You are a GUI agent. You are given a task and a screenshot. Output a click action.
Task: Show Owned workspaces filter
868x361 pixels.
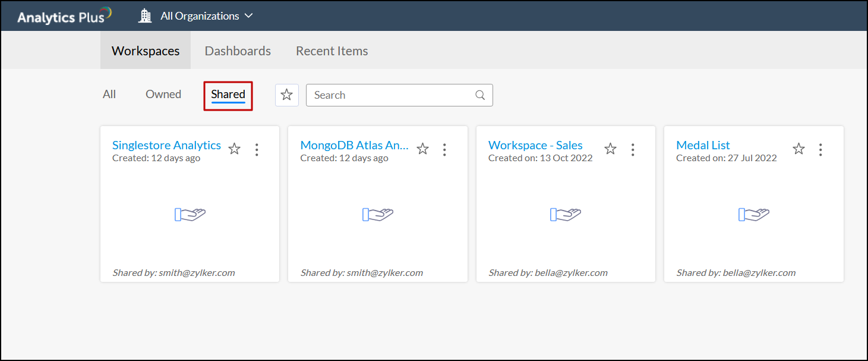pyautogui.click(x=163, y=95)
